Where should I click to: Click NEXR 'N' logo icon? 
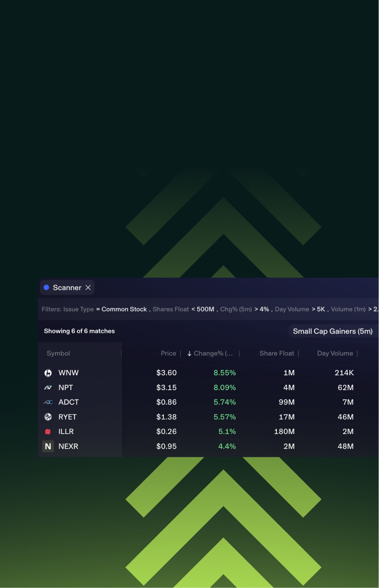tap(48, 447)
